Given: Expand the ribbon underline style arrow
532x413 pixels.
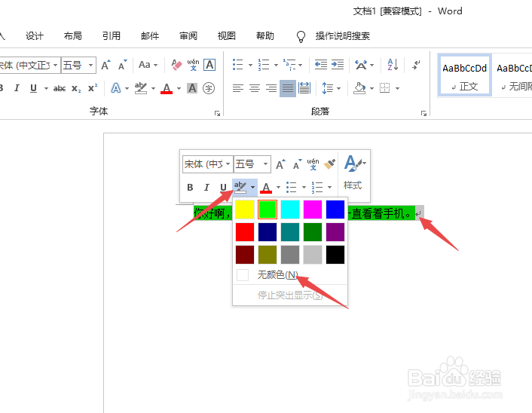Looking at the screenshot, I should pyautogui.click(x=46, y=89).
